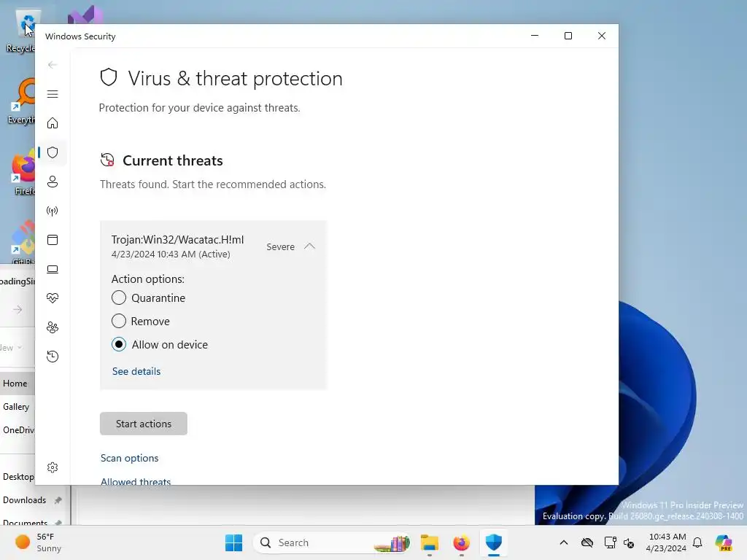Open Firefox from taskbar
This screenshot has height=560, width=747.
461,542
